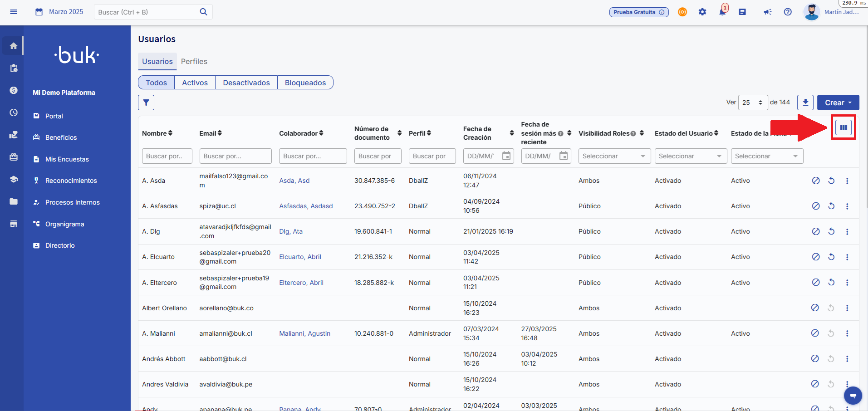Click the reset icon for A. Asfasdas

point(831,206)
